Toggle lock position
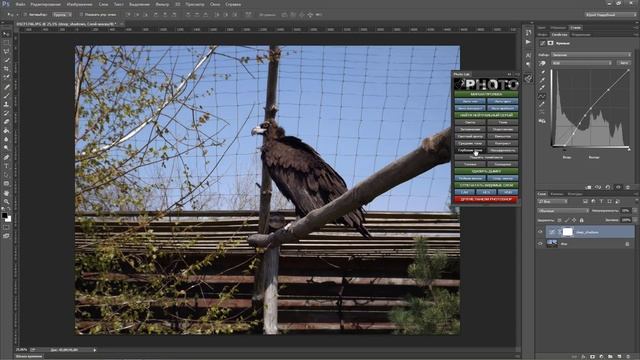The width and height of the screenshot is (640, 360). [x=574, y=220]
